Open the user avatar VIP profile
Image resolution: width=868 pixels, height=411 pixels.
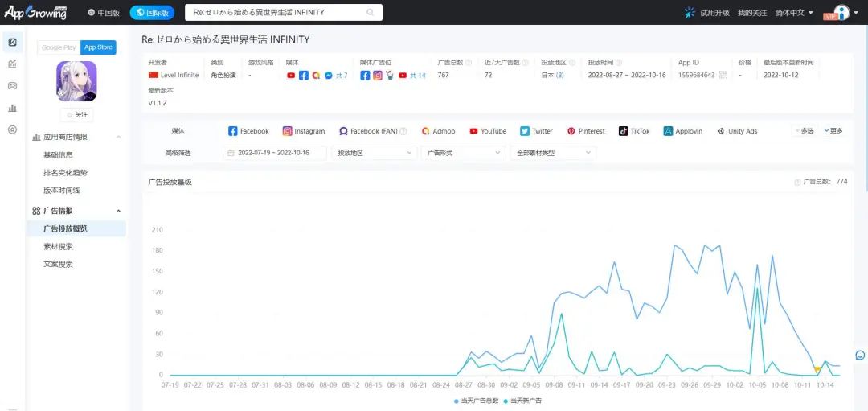tap(841, 12)
